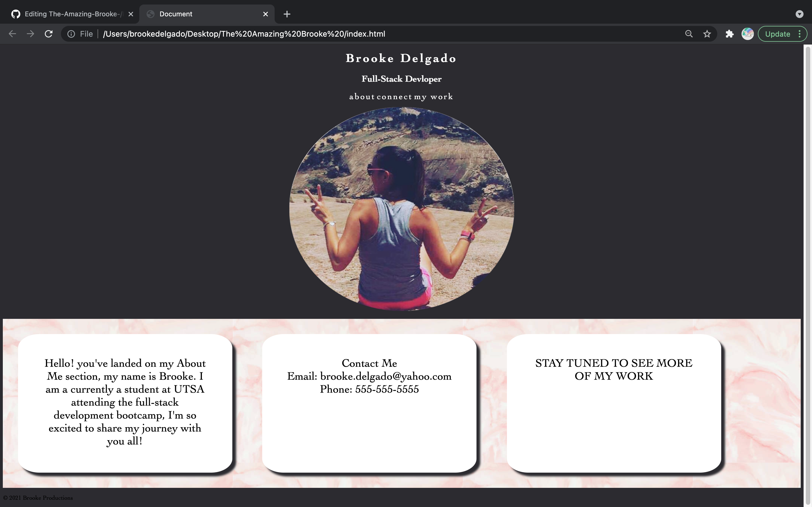The image size is (812, 507).
Task: Bookmark the page using the star icon
Action: (x=707, y=34)
